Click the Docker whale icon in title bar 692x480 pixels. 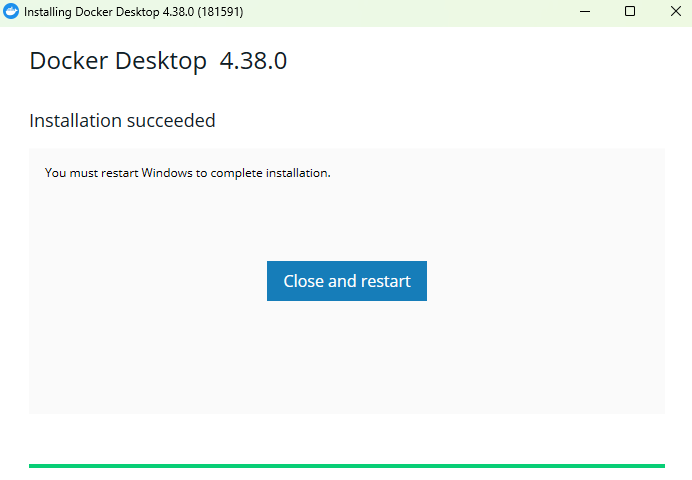(x=11, y=11)
